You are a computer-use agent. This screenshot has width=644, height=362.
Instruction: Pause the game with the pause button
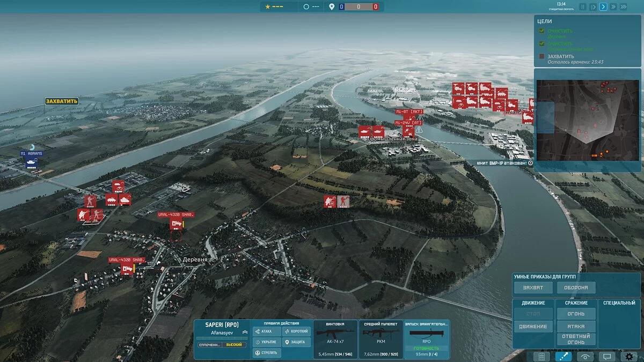point(583,7)
